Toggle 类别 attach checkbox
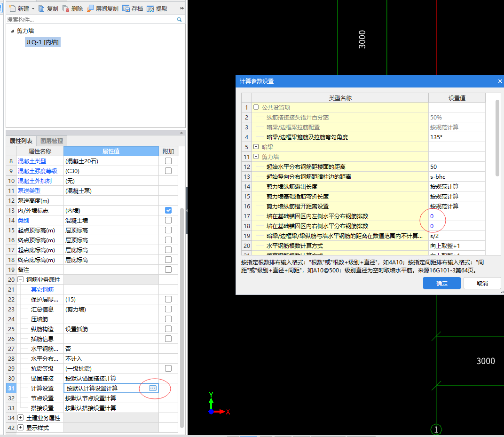The height and width of the screenshot is (437, 504). (168, 220)
